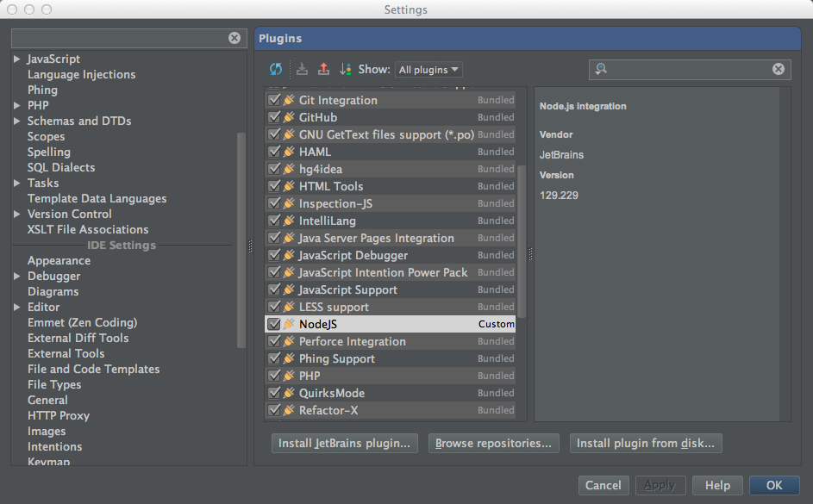Click plug icon beside GNU GetText files support

[x=290, y=134]
